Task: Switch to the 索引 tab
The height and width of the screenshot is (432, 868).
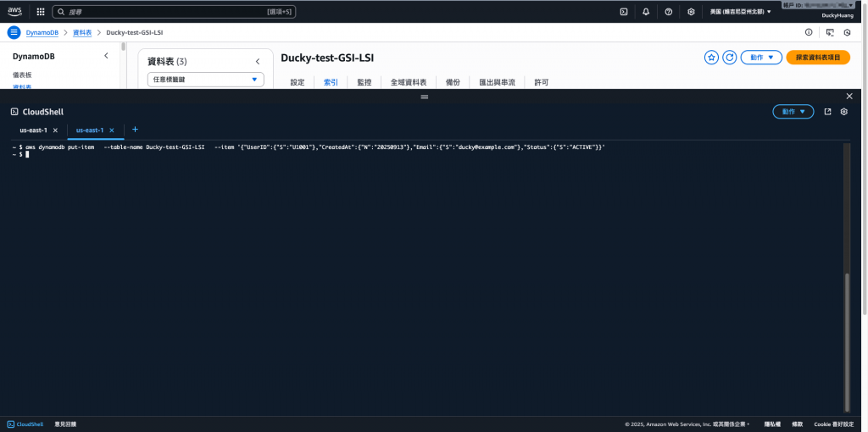Action: pos(331,82)
